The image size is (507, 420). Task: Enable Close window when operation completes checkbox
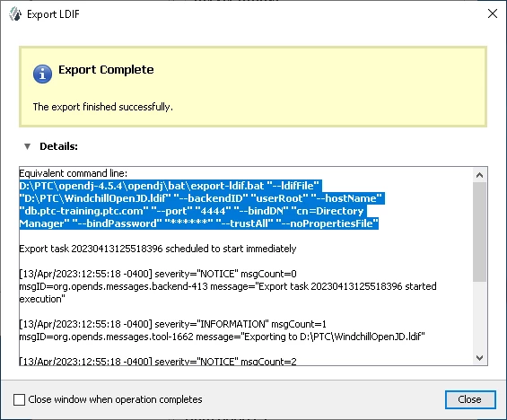click(x=19, y=399)
